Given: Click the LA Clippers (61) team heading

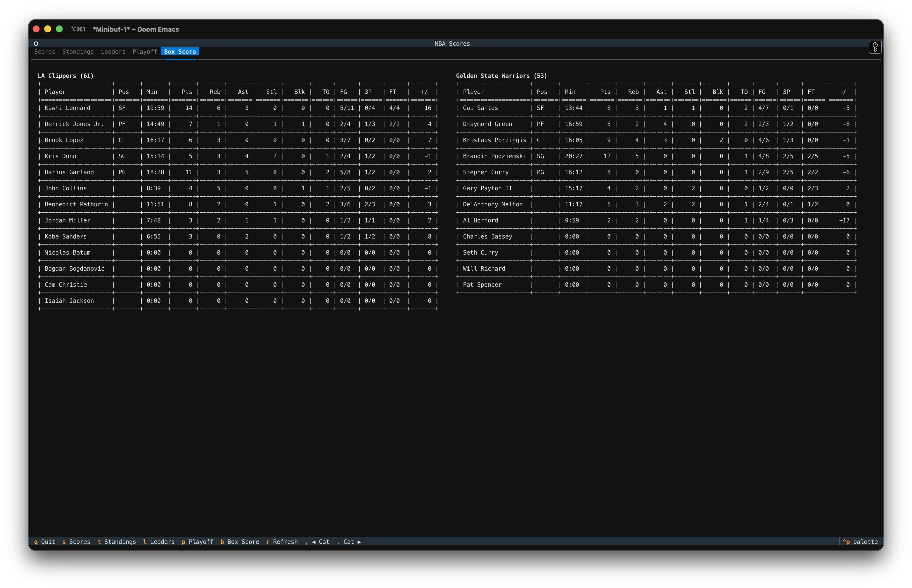Looking at the screenshot, I should (x=66, y=76).
